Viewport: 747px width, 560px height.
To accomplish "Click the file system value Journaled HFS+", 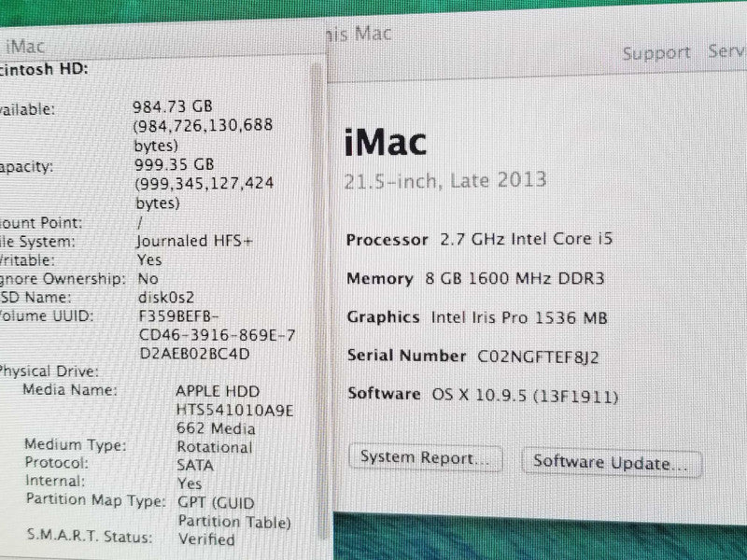I will [x=195, y=241].
